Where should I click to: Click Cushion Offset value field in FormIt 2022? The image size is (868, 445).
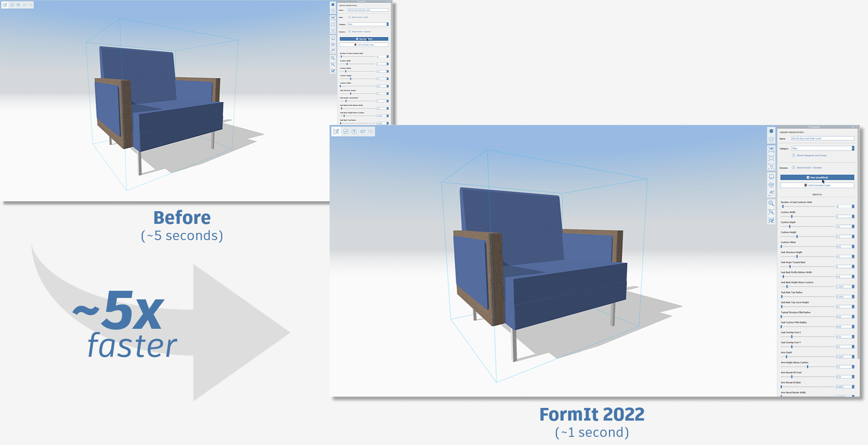(x=844, y=246)
